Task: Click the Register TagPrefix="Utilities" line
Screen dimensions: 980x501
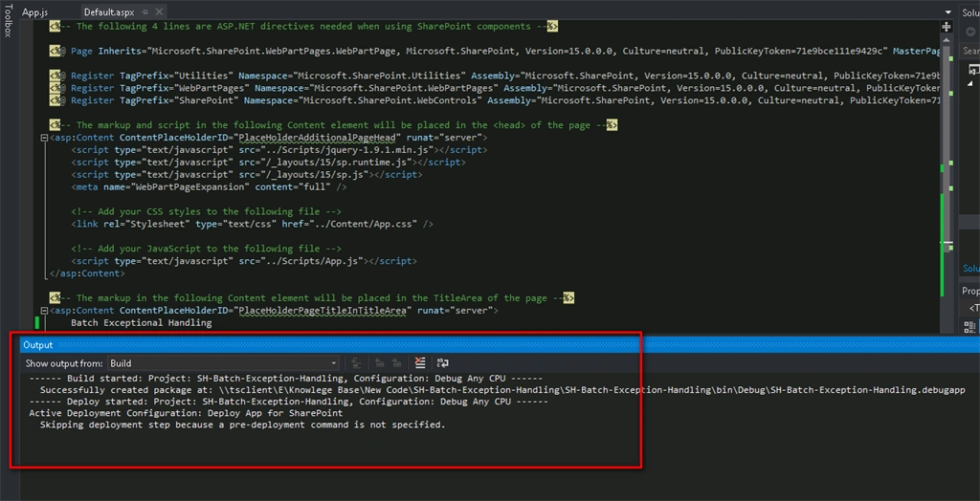Action: 495,76
